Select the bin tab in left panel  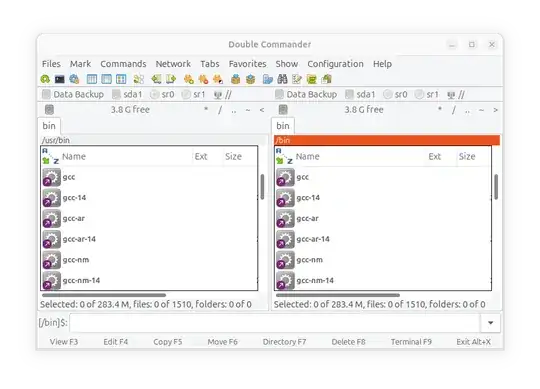pos(49,126)
